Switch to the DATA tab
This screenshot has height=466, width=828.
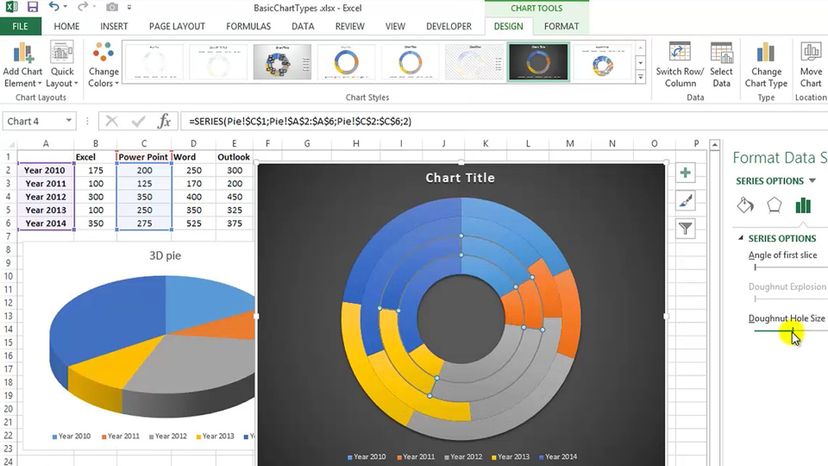[x=303, y=26]
